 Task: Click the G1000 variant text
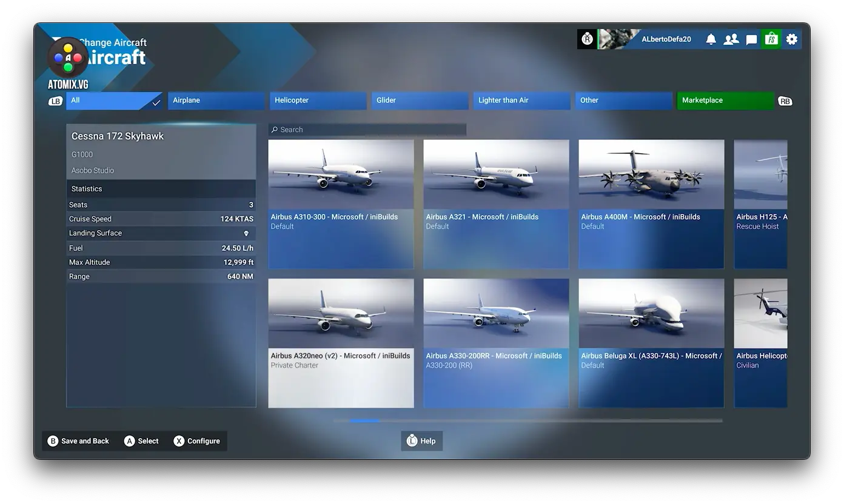[82, 154]
